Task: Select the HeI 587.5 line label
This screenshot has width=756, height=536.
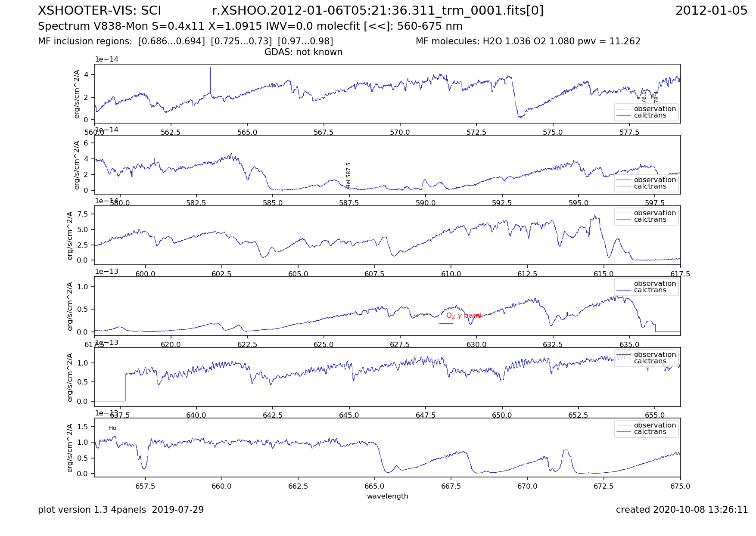Action: (348, 175)
